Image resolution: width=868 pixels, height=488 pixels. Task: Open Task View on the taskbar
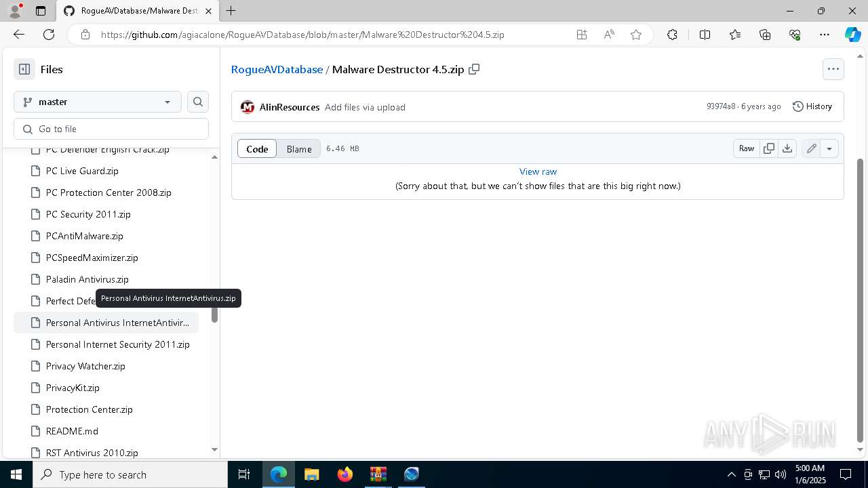tap(244, 474)
